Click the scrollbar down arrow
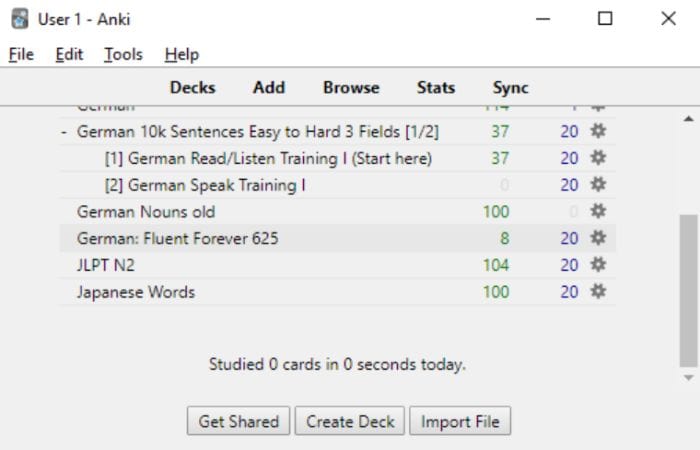Viewport: 700px width, 450px height. coord(688,378)
